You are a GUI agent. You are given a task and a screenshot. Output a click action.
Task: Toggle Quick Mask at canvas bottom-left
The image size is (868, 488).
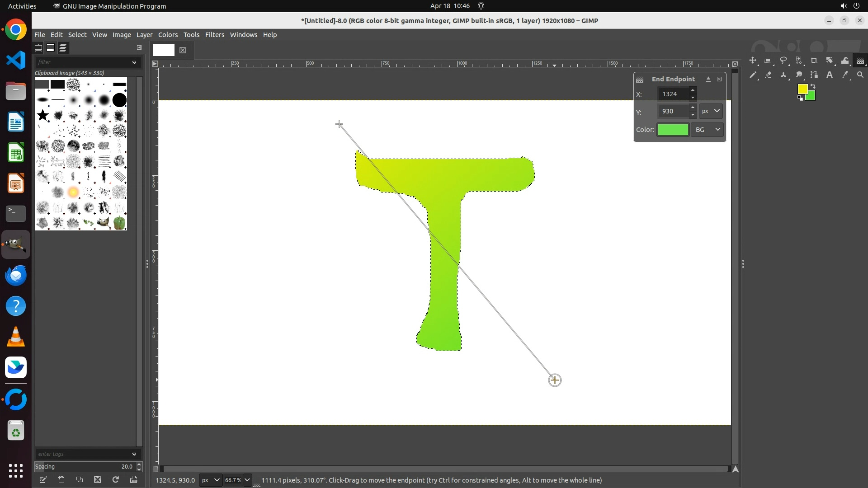(x=156, y=469)
